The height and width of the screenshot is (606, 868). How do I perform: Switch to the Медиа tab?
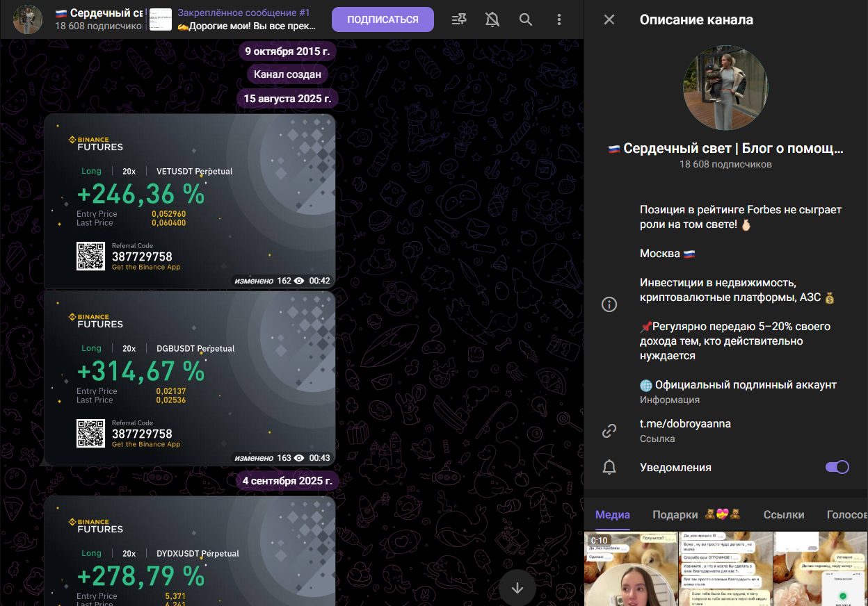(x=613, y=514)
